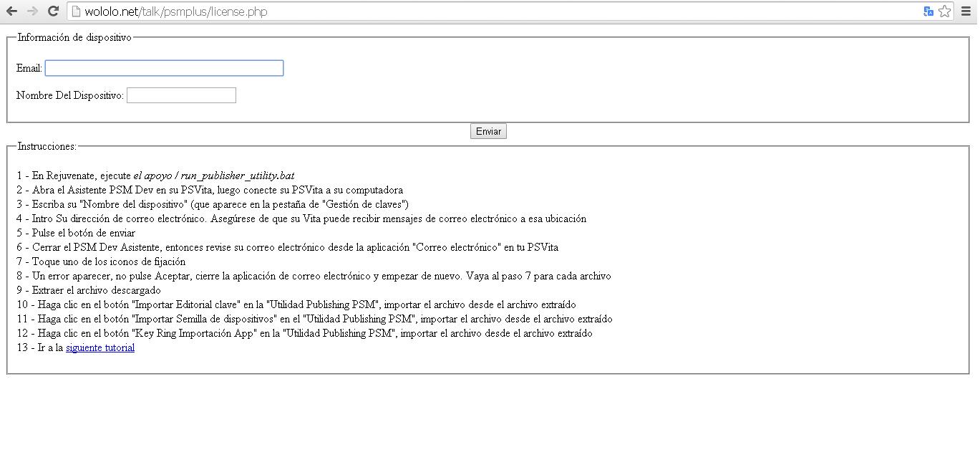Click step 3 "Escriba su Nombre del dispositivo"
Image resolution: width=980 pixels, height=475 pixels.
pos(213,204)
